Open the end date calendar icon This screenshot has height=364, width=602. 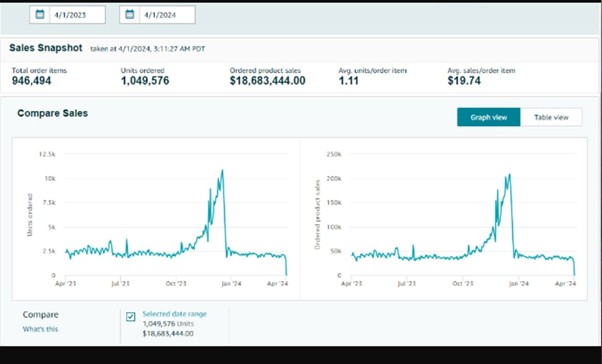coord(130,15)
